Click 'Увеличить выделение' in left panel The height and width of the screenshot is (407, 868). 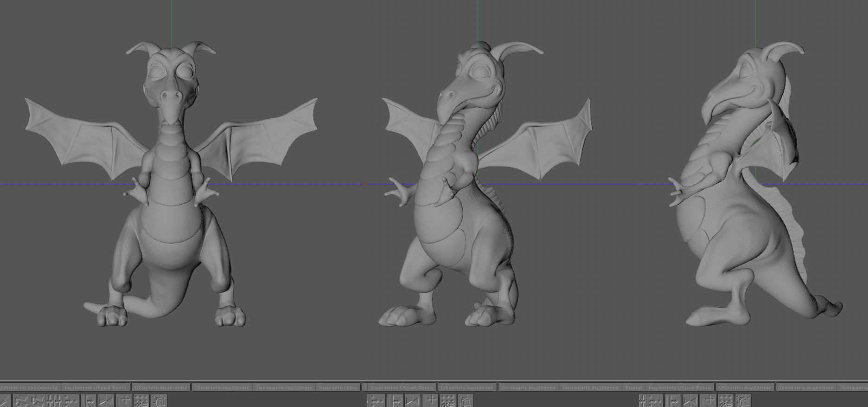click(222, 388)
